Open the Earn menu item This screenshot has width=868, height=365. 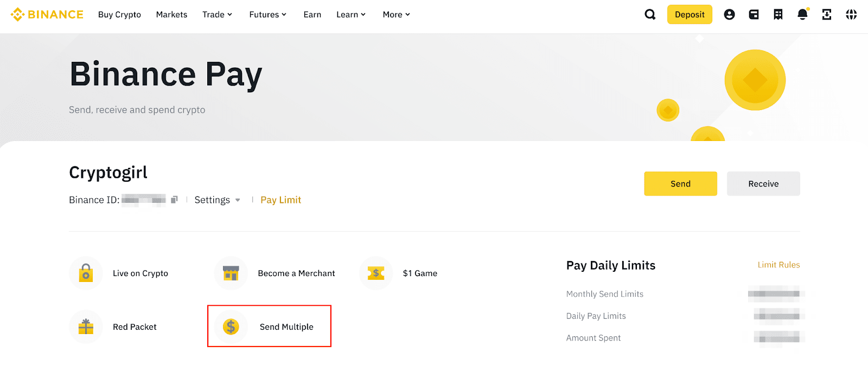coord(312,15)
